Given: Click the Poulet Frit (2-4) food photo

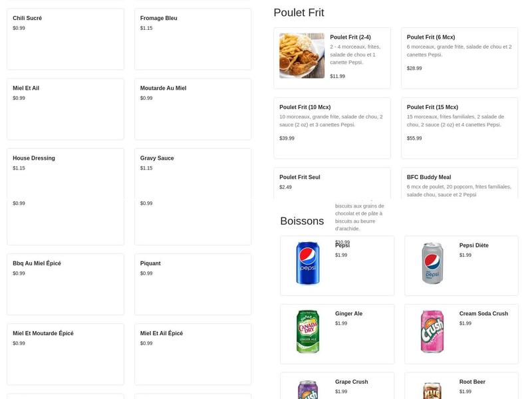Looking at the screenshot, I should (302, 56).
